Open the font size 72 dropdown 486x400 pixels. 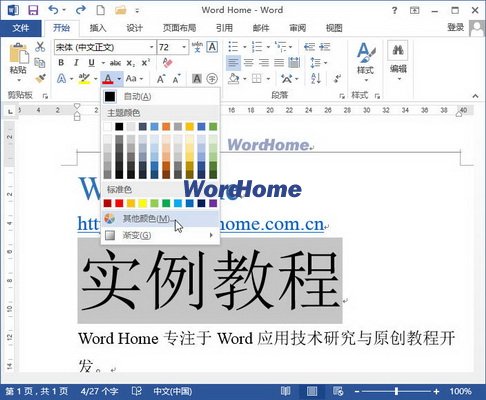click(x=184, y=47)
